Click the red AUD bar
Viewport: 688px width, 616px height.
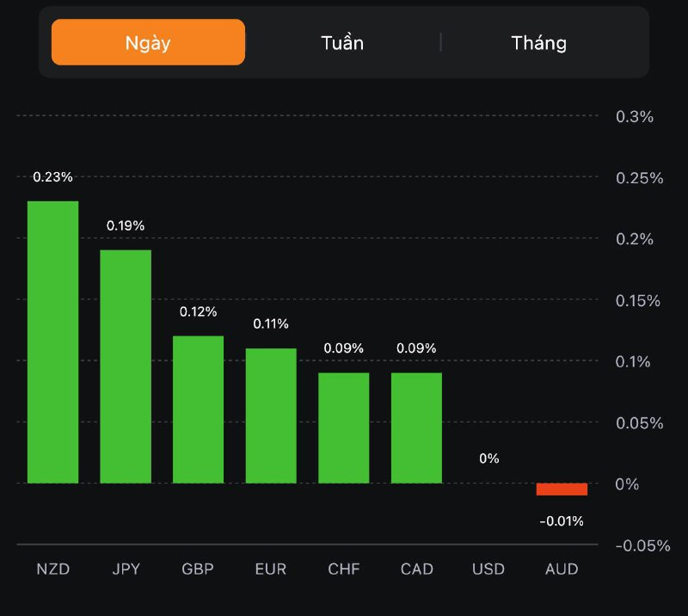coord(562,490)
